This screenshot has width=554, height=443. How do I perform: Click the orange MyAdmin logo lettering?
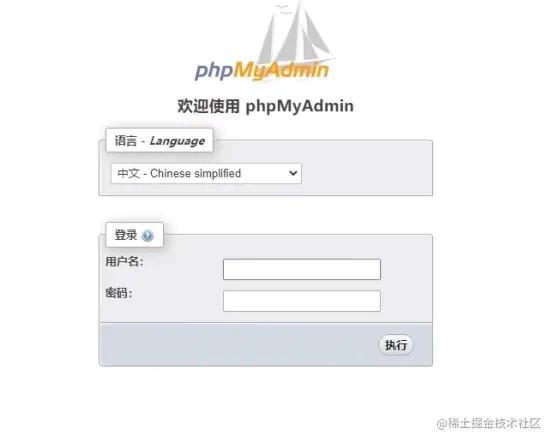pos(281,70)
